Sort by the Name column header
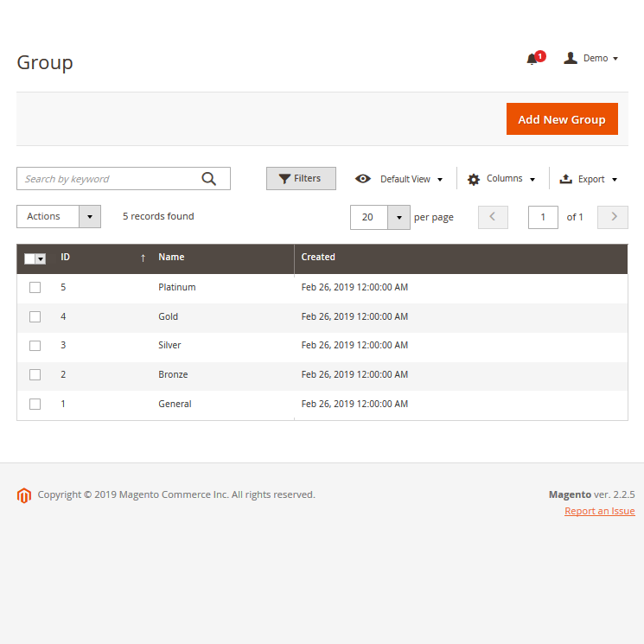This screenshot has width=644, height=644. point(171,258)
